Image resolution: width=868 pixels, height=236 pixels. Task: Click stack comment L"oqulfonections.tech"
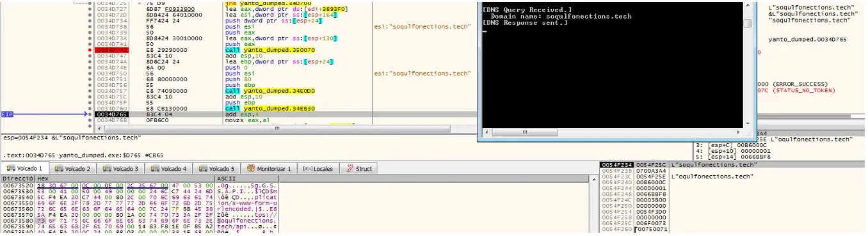(712, 177)
